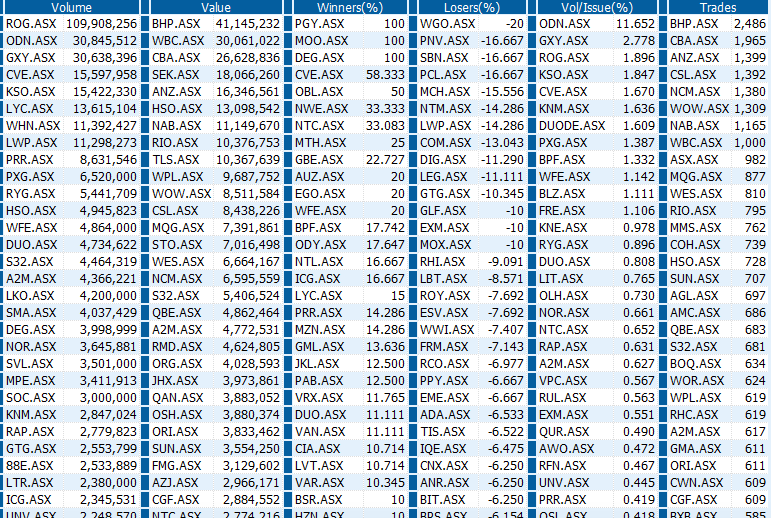The image size is (771, 518).
Task: Select AZJ.ASX in the Value list
Action: [x=175, y=483]
